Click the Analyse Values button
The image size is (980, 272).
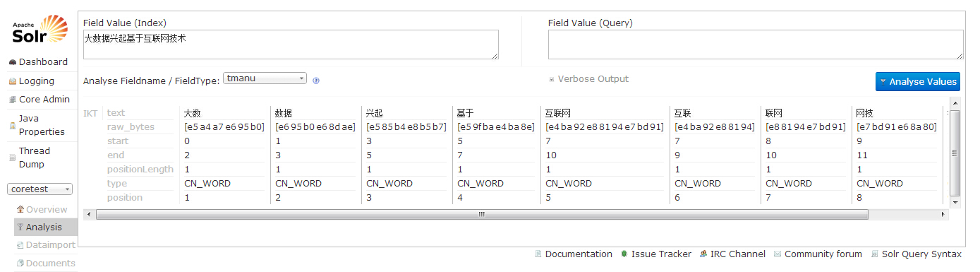tap(918, 81)
